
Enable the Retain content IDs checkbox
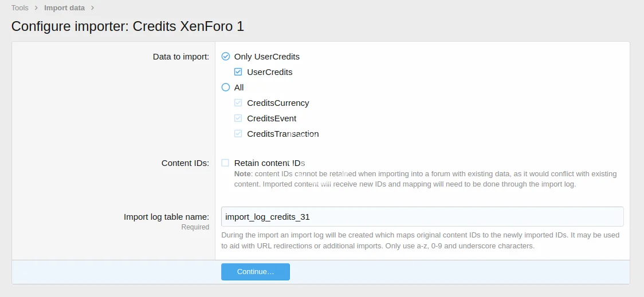(x=226, y=163)
